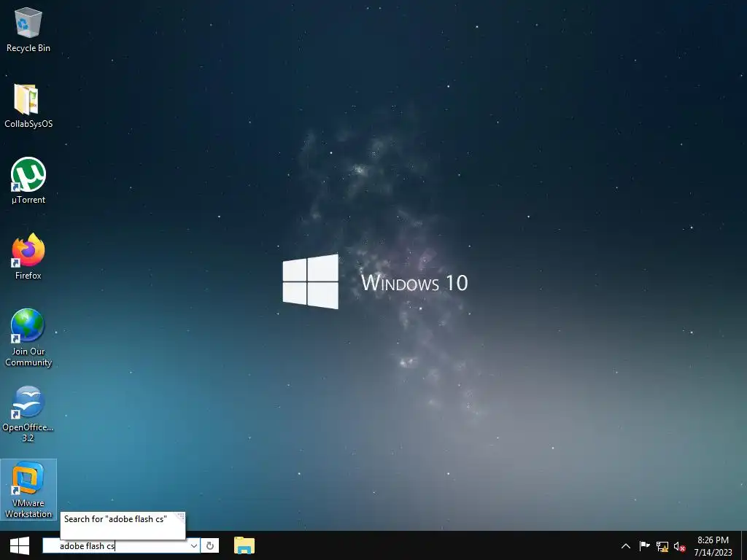Viewport: 747px width, 560px height.
Task: Select the OpenOffice 3.2 shortcut
Action: (x=28, y=413)
